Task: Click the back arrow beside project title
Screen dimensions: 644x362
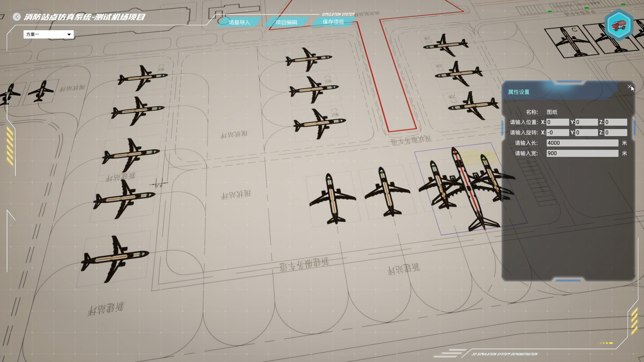Action: pyautogui.click(x=17, y=17)
